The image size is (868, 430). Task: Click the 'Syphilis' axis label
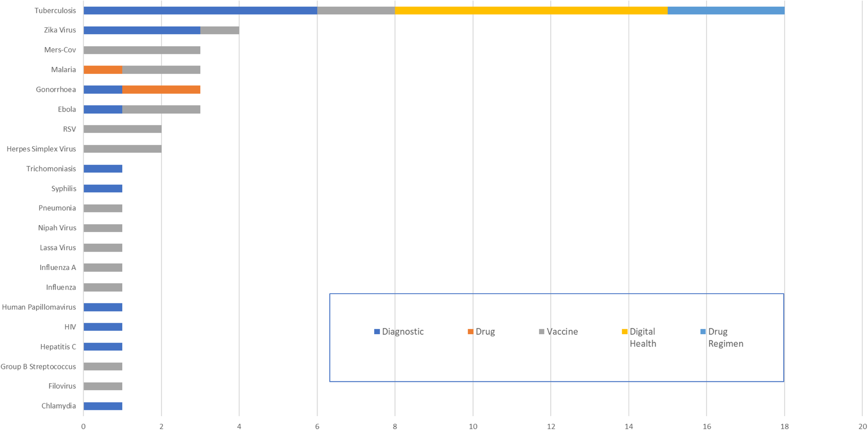(64, 188)
